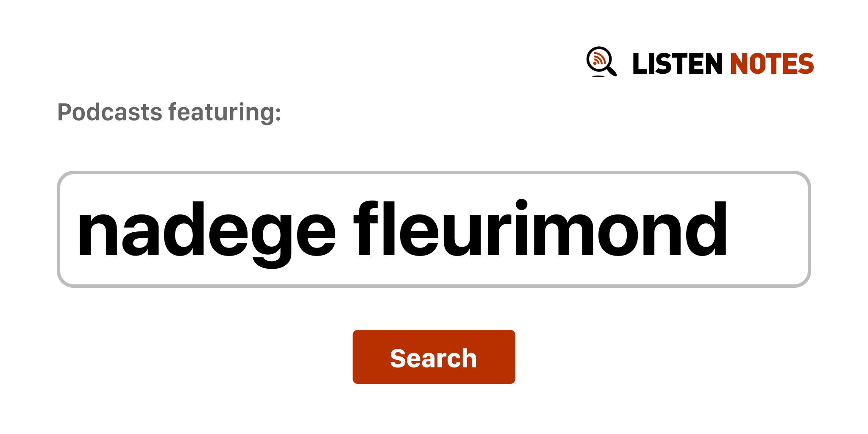Click the RSS signal inside magnifier icon

[x=599, y=58]
